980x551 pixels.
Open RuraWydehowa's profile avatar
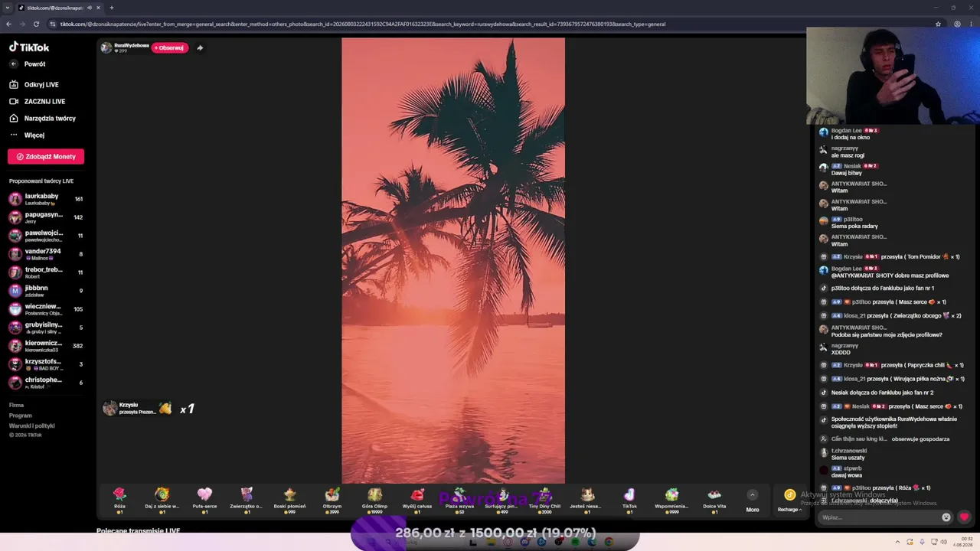[106, 48]
